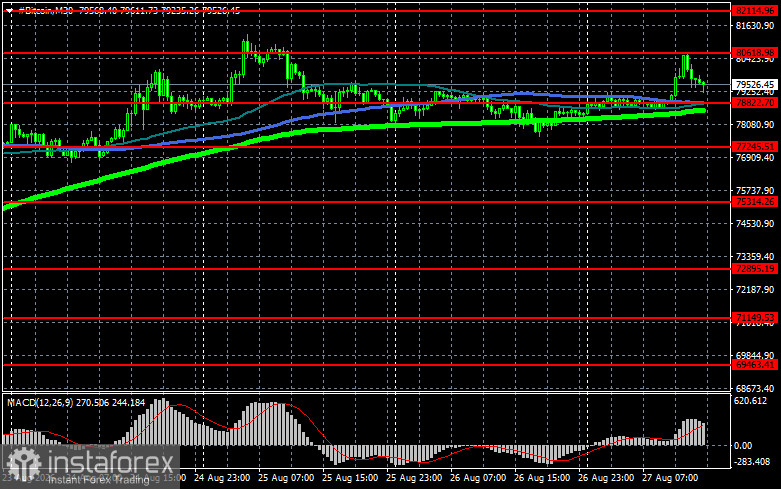Click the 26 Aug 07:00 time label

(478, 478)
